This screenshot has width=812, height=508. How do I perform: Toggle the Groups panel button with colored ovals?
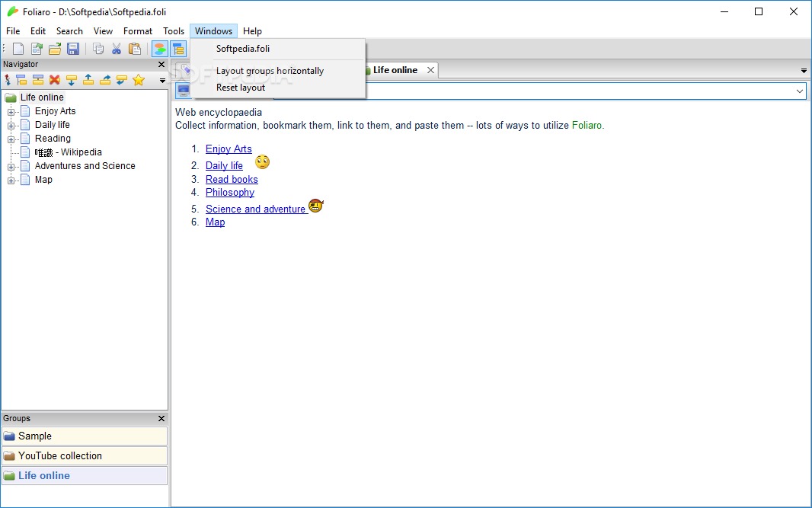(x=160, y=50)
